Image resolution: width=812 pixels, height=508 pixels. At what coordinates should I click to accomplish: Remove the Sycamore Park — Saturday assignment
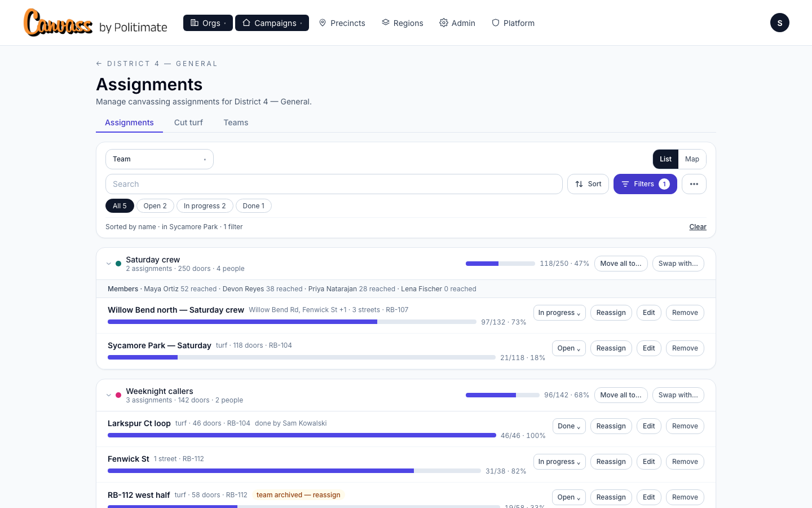pos(685,348)
